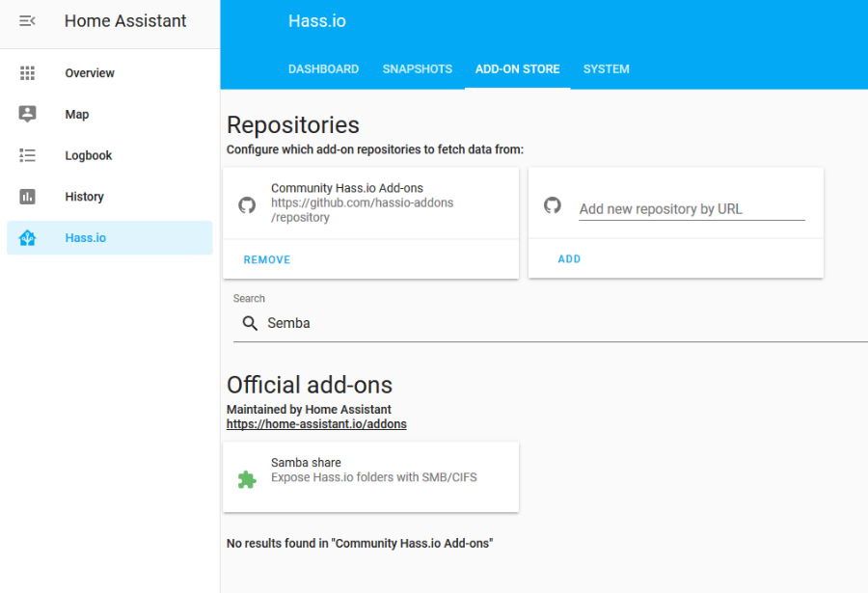Click Expose Hass.io folders with SMB/CIFS text
This screenshot has width=868, height=593.
click(x=374, y=477)
